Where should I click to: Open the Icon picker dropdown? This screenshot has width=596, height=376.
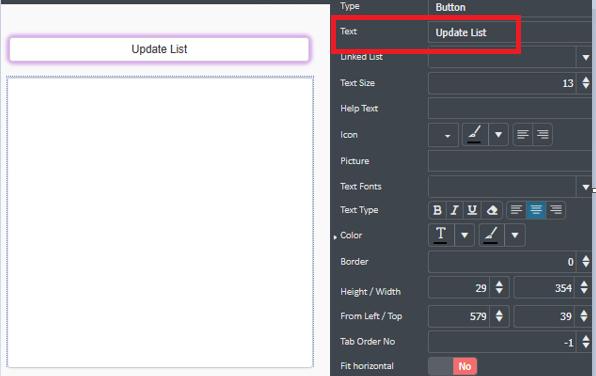(443, 135)
